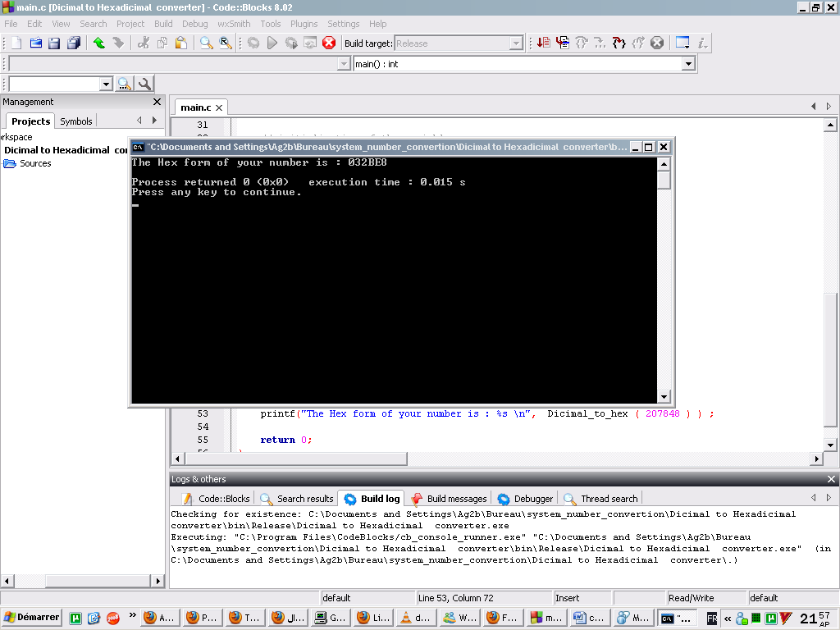Click the Redo arrow icon
Viewport: 840px width, 630px height.
pyautogui.click(x=118, y=43)
